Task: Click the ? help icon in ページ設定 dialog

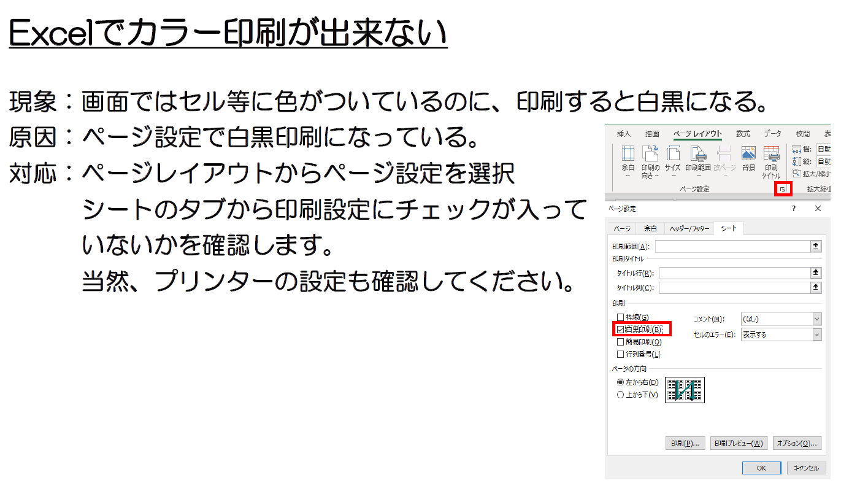Action: pos(793,209)
